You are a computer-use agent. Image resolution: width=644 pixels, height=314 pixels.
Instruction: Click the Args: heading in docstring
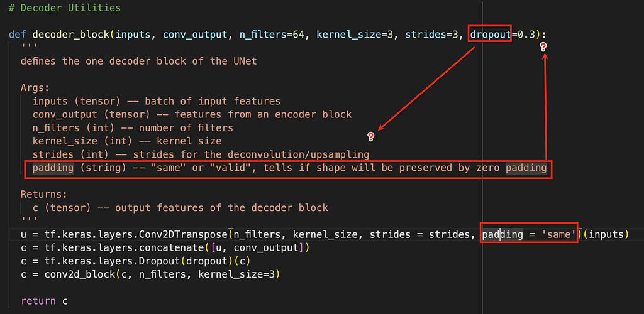tap(35, 88)
